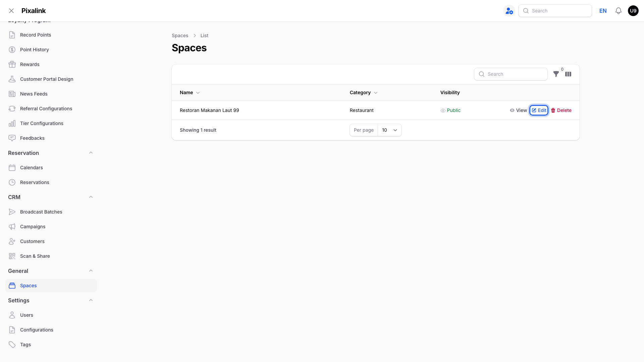Click the Tags tag icon

(12, 345)
